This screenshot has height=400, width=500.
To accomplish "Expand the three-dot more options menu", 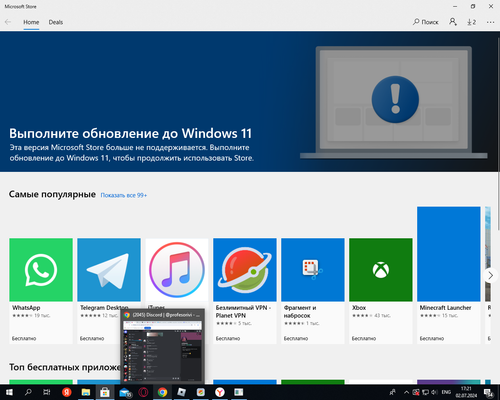I will 490,22.
